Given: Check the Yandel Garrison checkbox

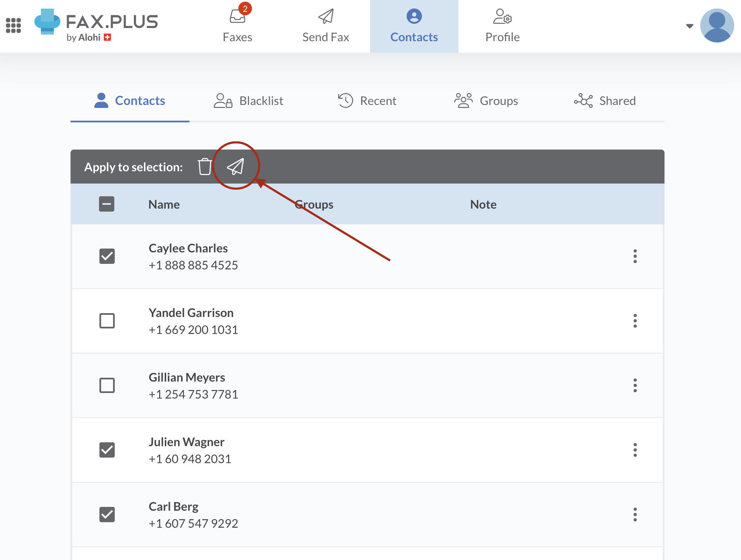Looking at the screenshot, I should point(107,321).
